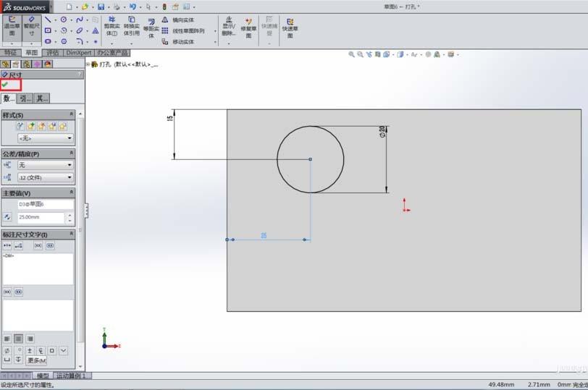The width and height of the screenshot is (588, 390).
Task: Click Repair Sketch (修复草图) tool
Action: [248, 28]
